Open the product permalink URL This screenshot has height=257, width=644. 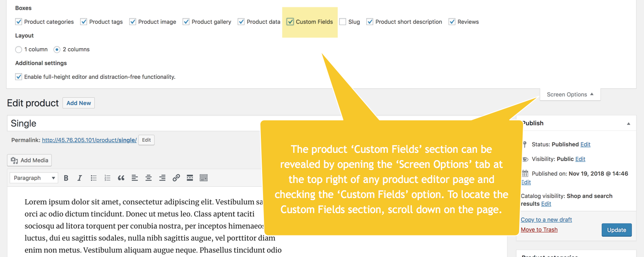[x=89, y=140]
